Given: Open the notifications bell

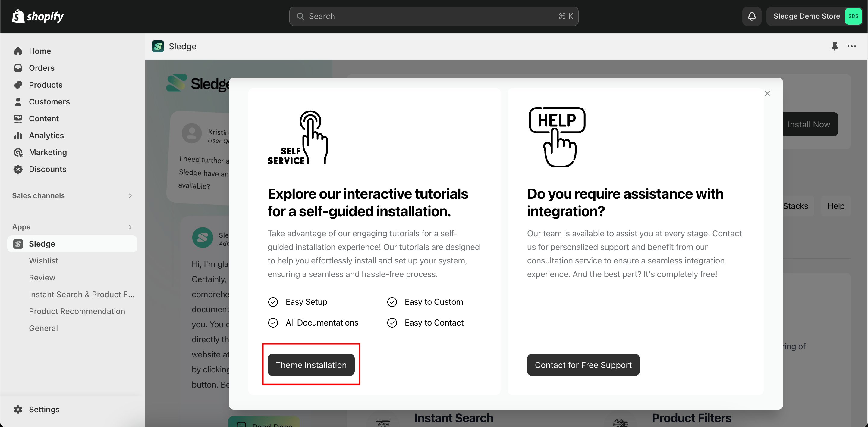Looking at the screenshot, I should pyautogui.click(x=752, y=16).
